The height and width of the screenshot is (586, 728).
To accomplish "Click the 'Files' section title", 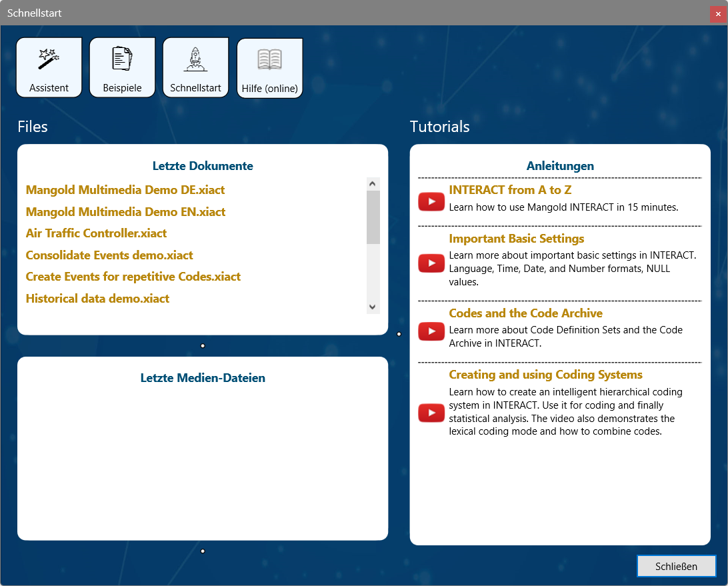I will pyautogui.click(x=33, y=126).
